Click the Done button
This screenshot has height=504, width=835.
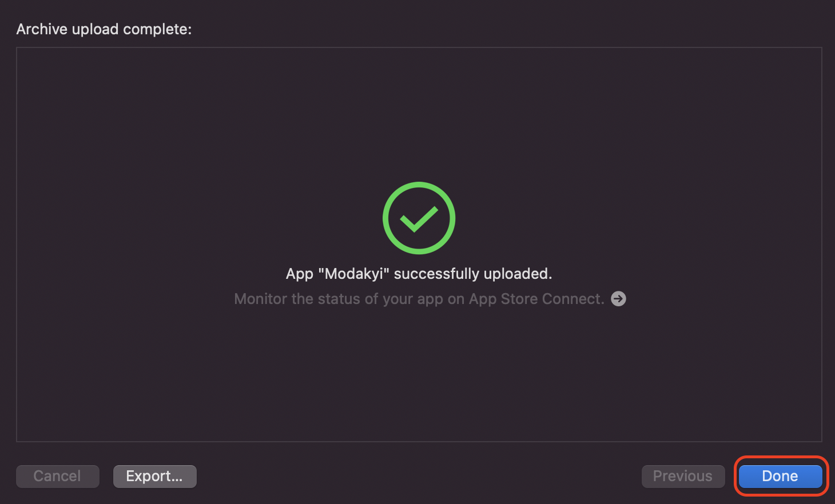click(x=780, y=476)
